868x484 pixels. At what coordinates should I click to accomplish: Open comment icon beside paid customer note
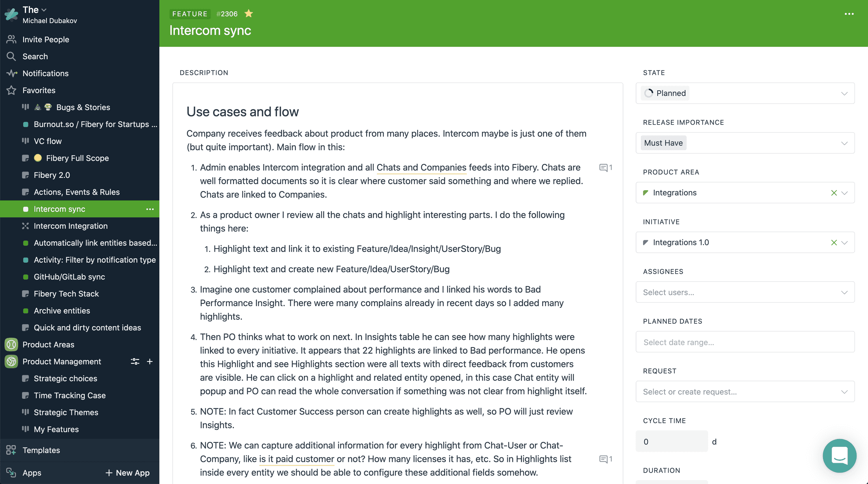click(x=605, y=459)
